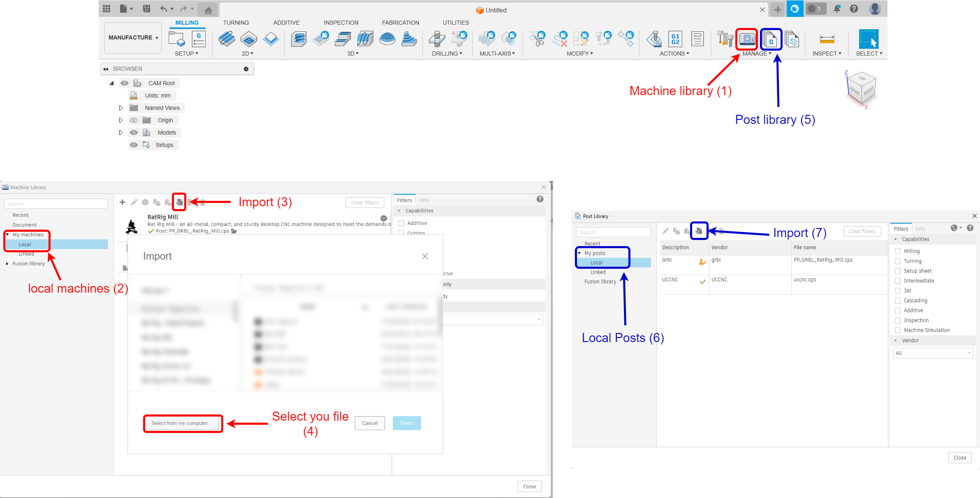The height and width of the screenshot is (498, 980).
Task: Check the Turning capability in Post Library
Action: (898, 261)
